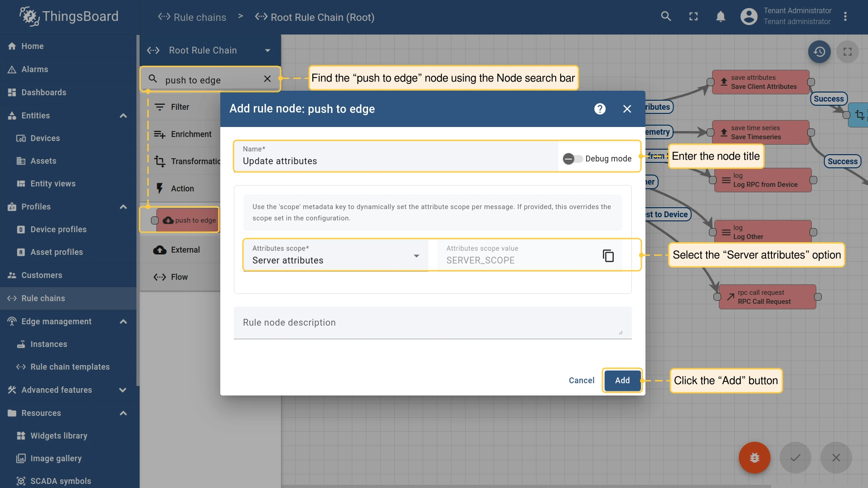The image size is (868, 488).
Task: Open Device profiles in the sidebar
Action: tap(58, 229)
